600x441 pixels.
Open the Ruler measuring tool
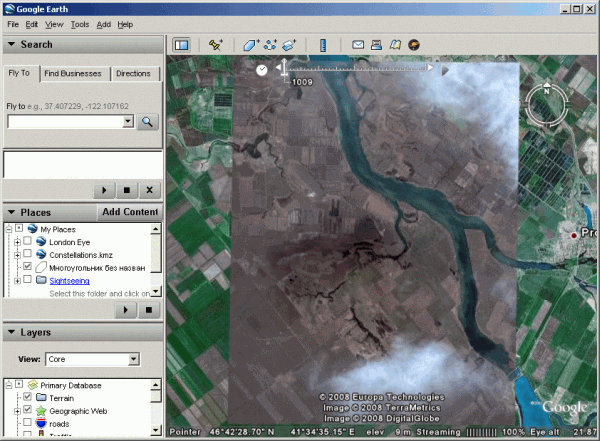323,45
